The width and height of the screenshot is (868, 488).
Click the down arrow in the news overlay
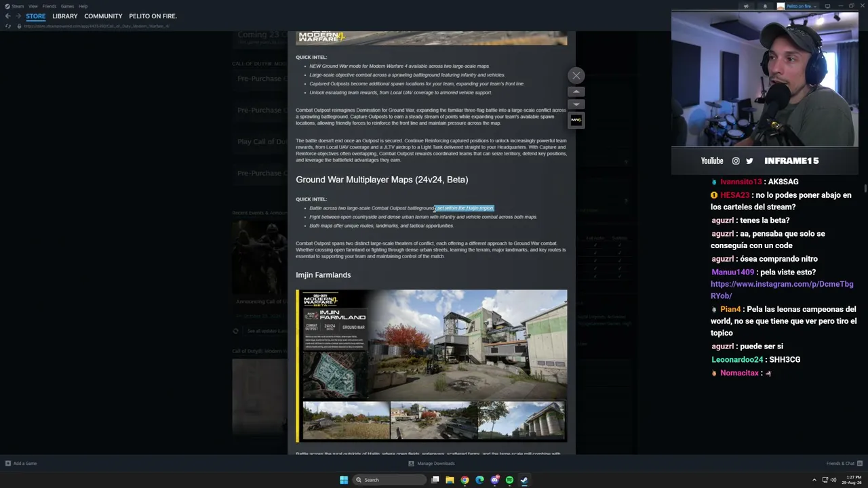pyautogui.click(x=576, y=104)
